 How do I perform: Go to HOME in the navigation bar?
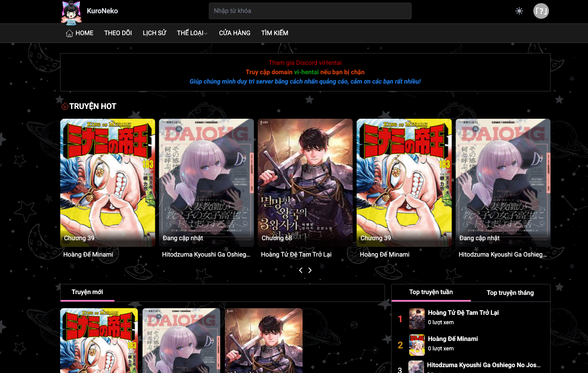coord(84,33)
